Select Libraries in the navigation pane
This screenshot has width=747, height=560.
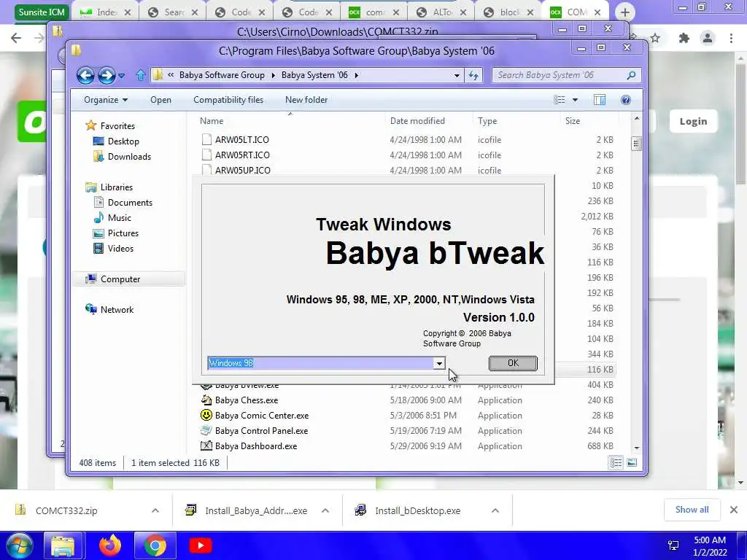(116, 187)
